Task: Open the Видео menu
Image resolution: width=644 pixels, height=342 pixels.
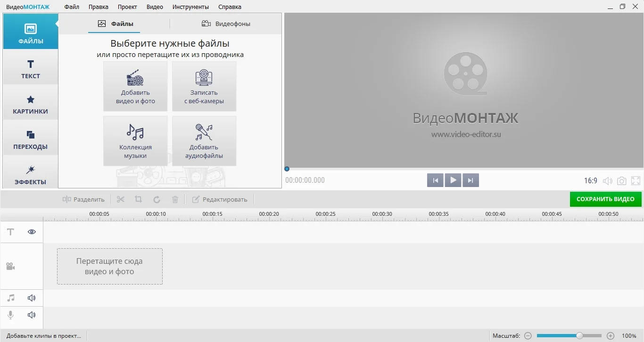Action: [155, 7]
